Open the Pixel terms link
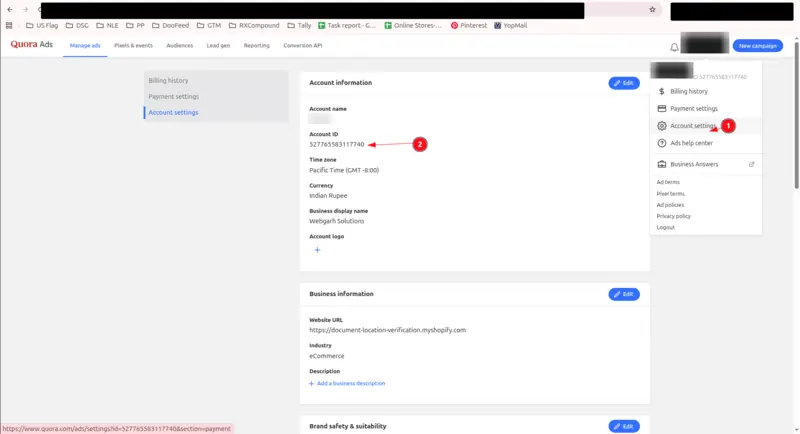Screen dimensions: 800x434 click(x=670, y=194)
